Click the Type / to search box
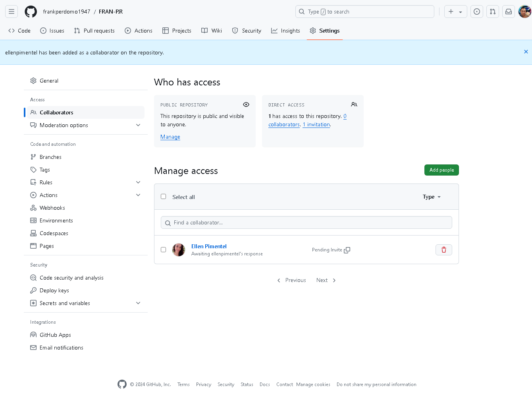532x396 pixels. click(x=365, y=12)
